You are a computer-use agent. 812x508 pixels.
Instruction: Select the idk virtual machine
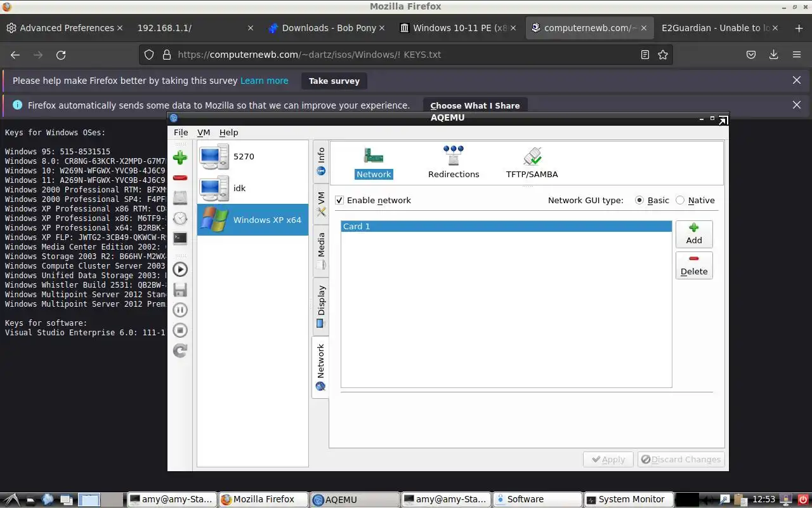click(252, 188)
